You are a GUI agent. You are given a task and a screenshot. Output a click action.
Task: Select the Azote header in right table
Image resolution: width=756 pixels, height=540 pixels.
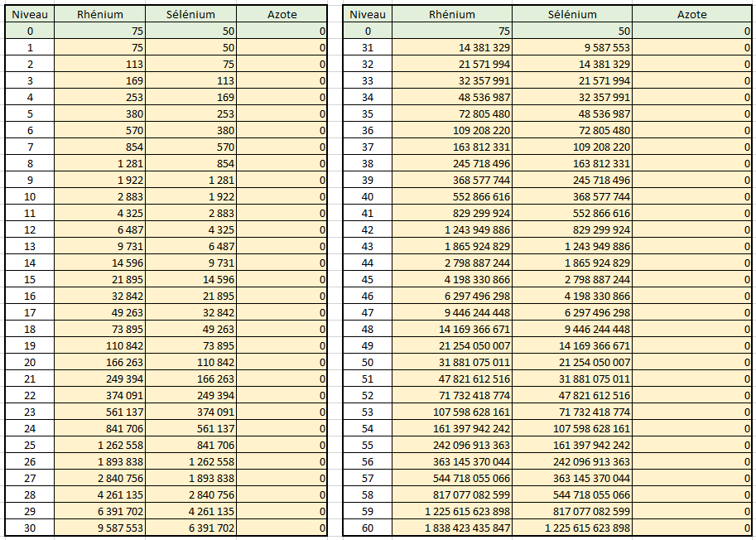tap(691, 14)
